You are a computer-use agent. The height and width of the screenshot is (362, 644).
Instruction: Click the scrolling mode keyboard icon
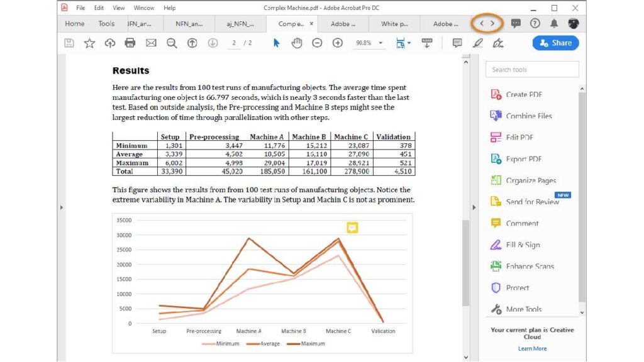[x=427, y=43]
